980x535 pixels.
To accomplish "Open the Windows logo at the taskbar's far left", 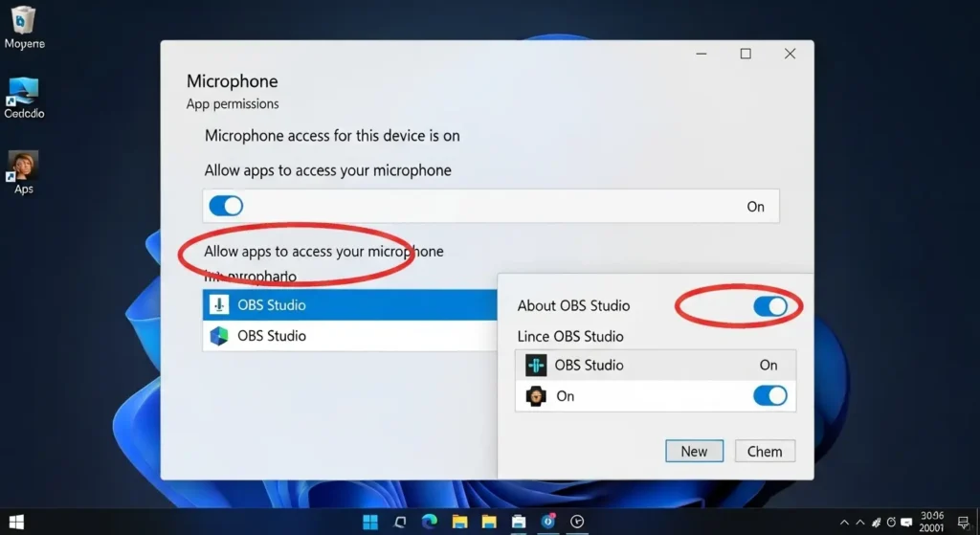I will click(16, 522).
